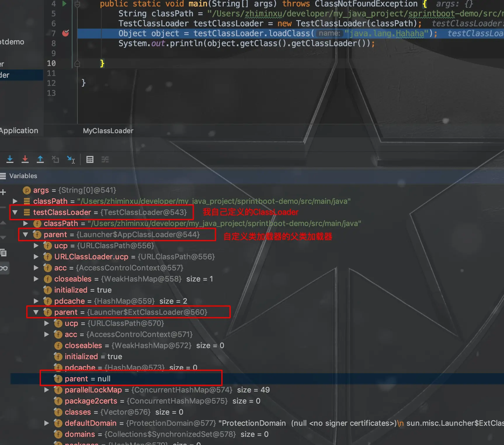Click the stream trace icon after calculator

[105, 159]
